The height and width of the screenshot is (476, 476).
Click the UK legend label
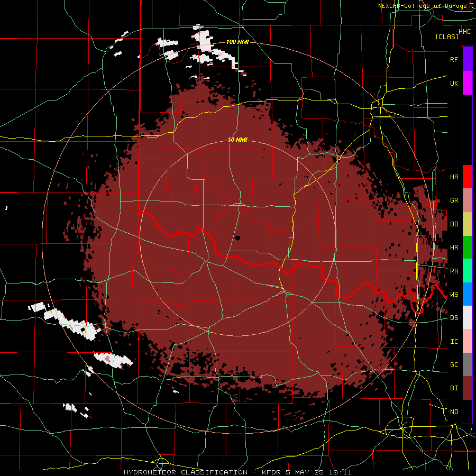pos(454,83)
